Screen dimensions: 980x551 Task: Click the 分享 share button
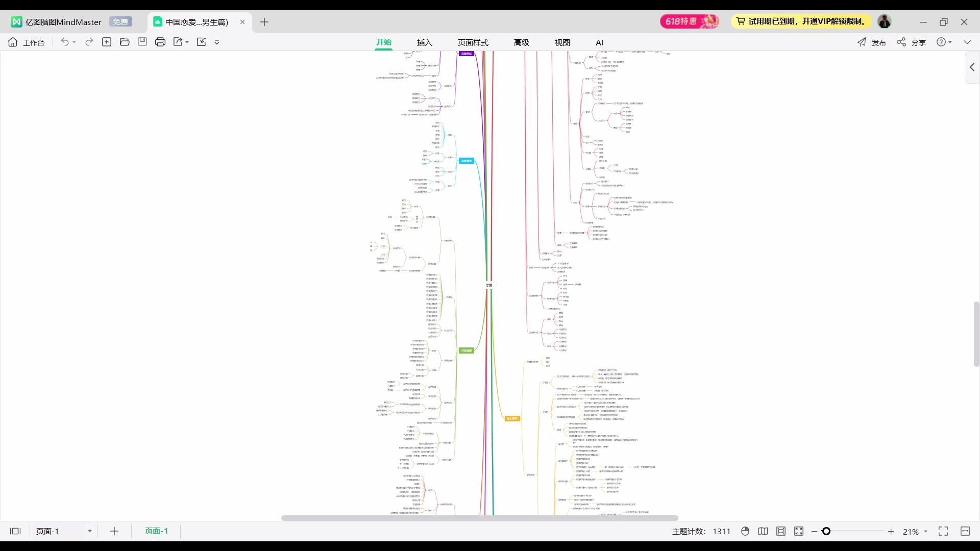pos(912,42)
